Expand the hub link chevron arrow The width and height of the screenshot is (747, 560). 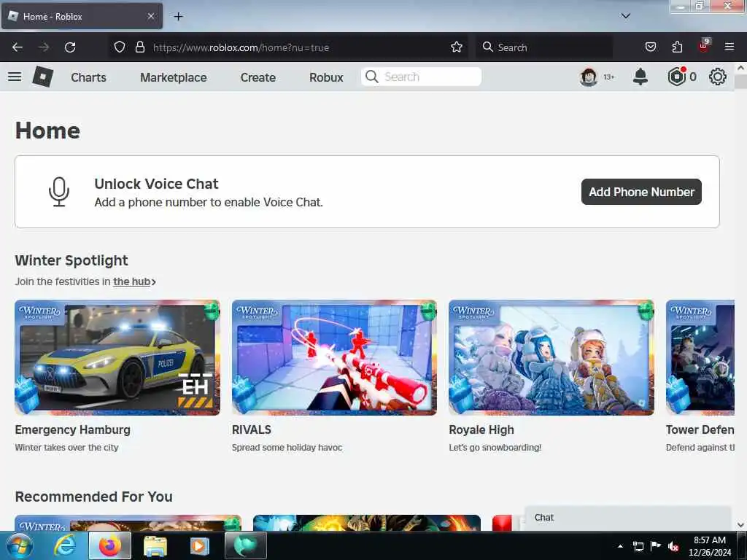click(x=153, y=282)
